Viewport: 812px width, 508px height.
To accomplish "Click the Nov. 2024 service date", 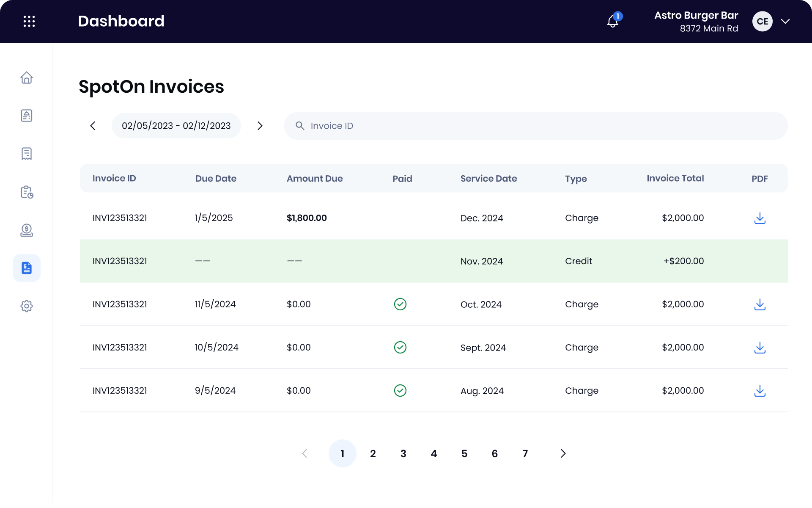I will 482,261.
